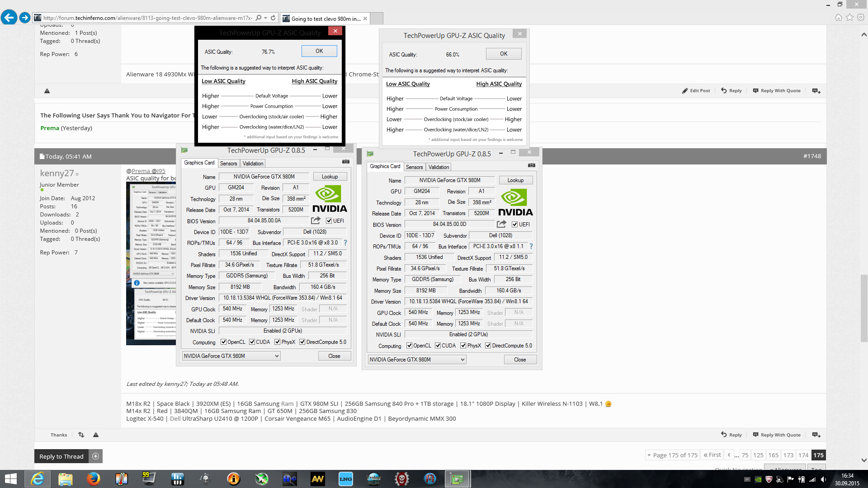Select Graphics Card tab in left GPU-Z

pyautogui.click(x=199, y=163)
